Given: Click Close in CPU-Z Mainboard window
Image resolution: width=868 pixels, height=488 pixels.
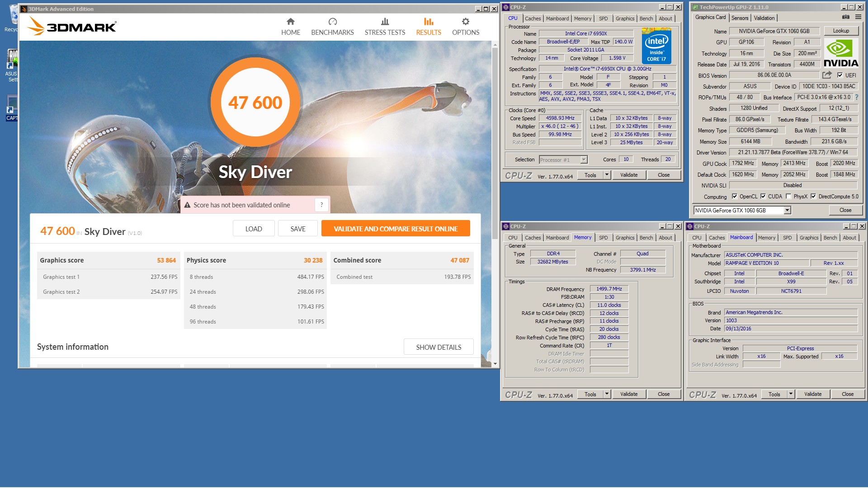Looking at the screenshot, I should coord(848,394).
